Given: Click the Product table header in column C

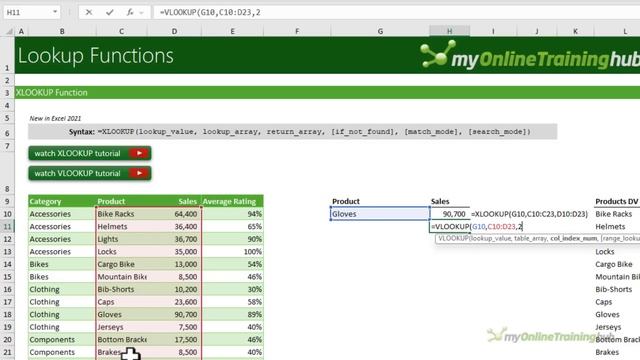Looking at the screenshot, I should pyautogui.click(x=121, y=201).
